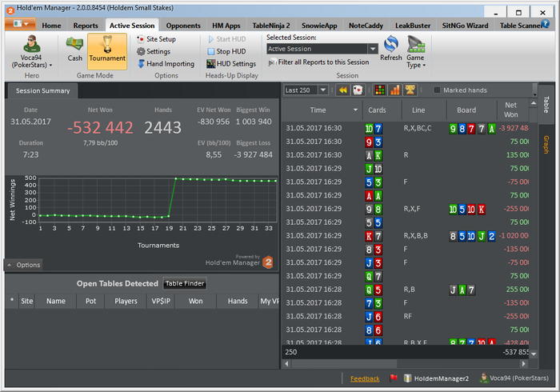
Task: Switch to the vertical Graph side tab
Action: pyautogui.click(x=546, y=144)
